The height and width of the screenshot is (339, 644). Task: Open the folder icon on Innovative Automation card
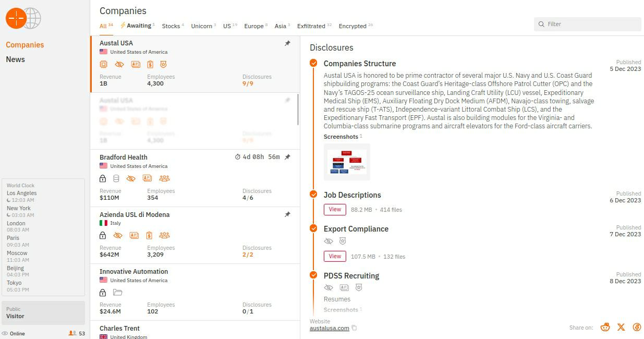point(118,292)
